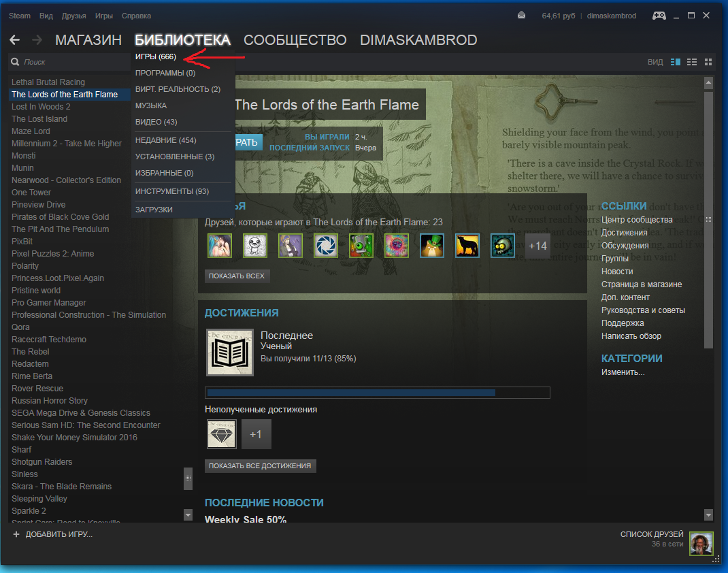Click ПОКАЗАТЬ ВСЕХ friends button

click(237, 276)
